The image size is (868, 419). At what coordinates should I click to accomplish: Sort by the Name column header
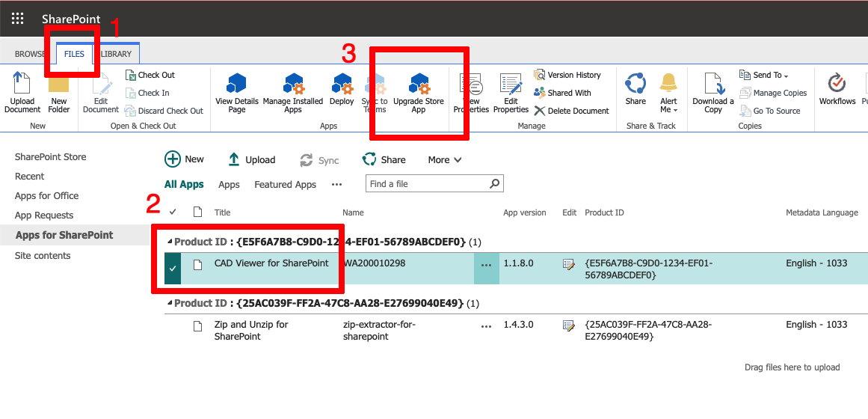point(353,212)
